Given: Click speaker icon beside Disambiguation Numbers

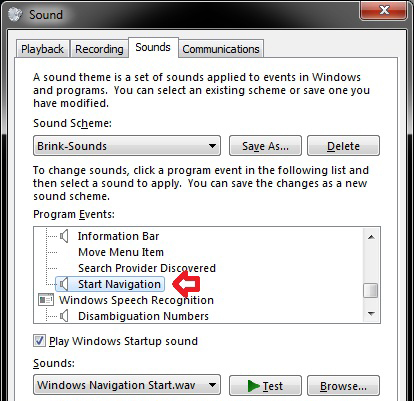Looking at the screenshot, I should 64,316.
